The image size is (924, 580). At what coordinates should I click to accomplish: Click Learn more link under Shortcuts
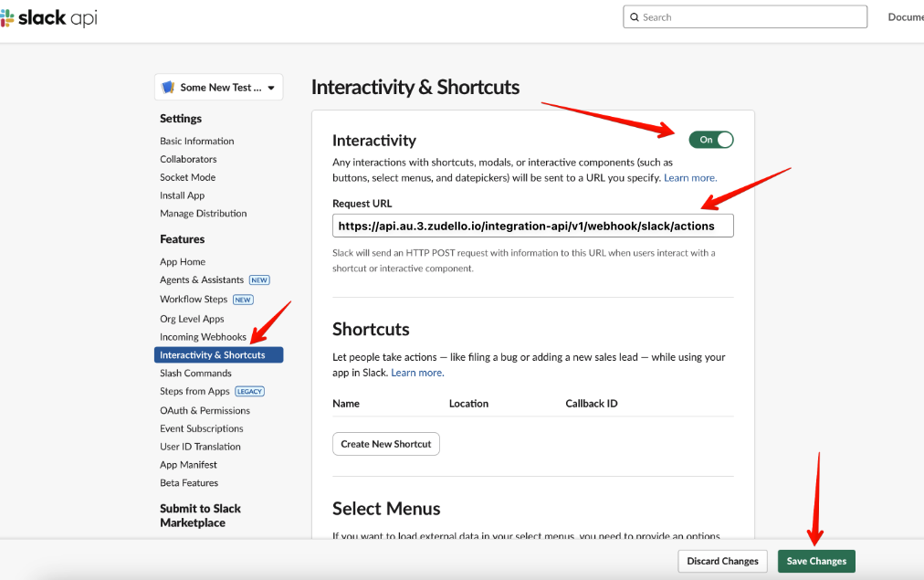417,373
